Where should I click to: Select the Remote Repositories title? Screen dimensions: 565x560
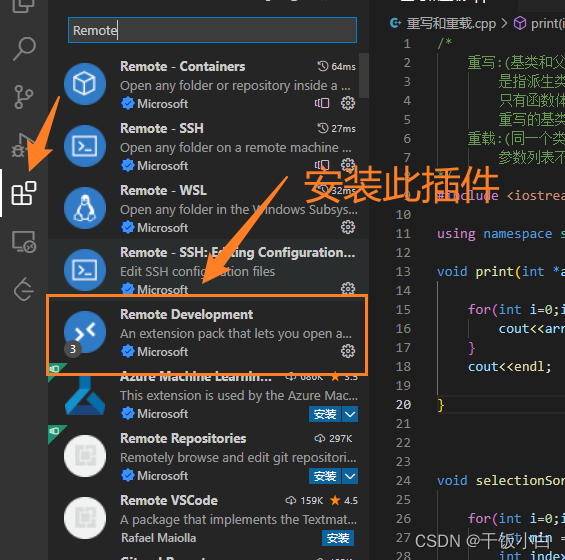(x=183, y=438)
